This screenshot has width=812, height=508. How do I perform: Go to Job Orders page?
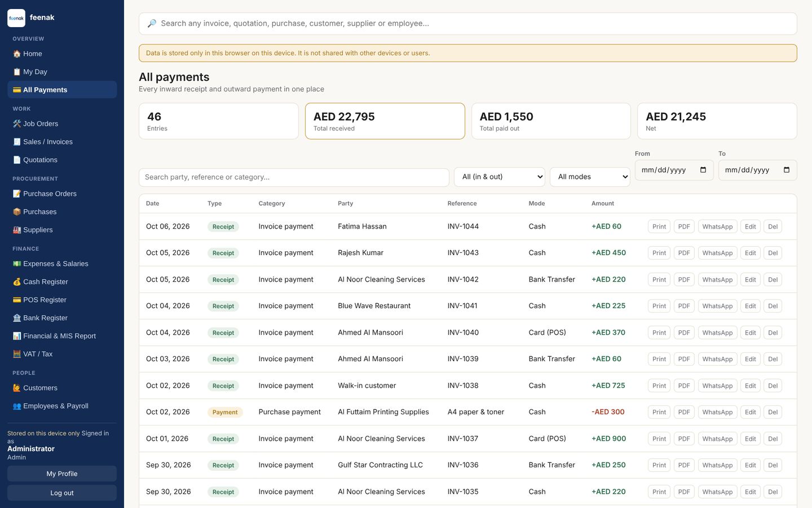62,124
